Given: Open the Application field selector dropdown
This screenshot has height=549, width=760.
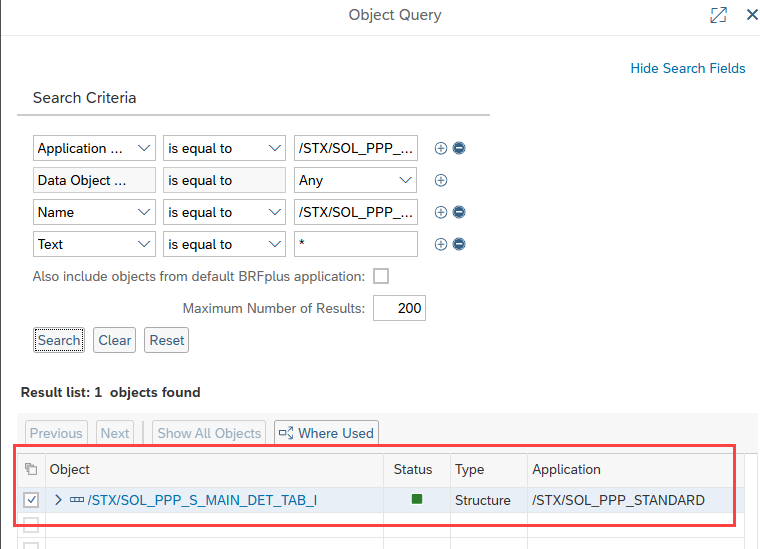Looking at the screenshot, I should tap(94, 148).
